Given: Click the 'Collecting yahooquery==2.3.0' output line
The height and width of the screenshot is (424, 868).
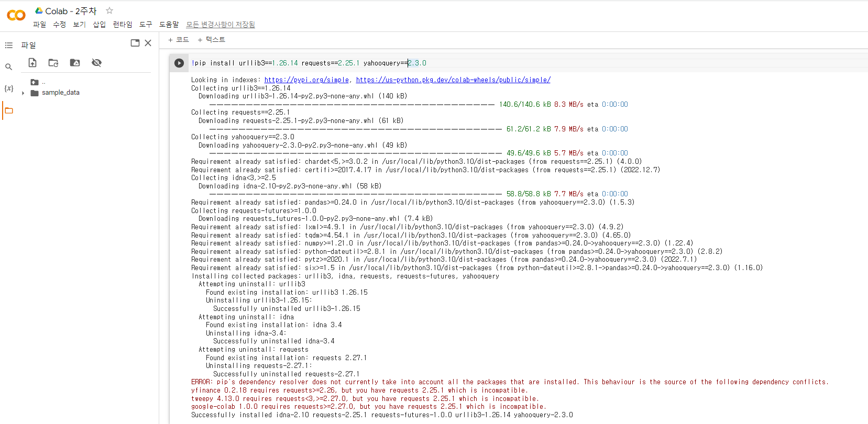Looking at the screenshot, I should point(243,137).
